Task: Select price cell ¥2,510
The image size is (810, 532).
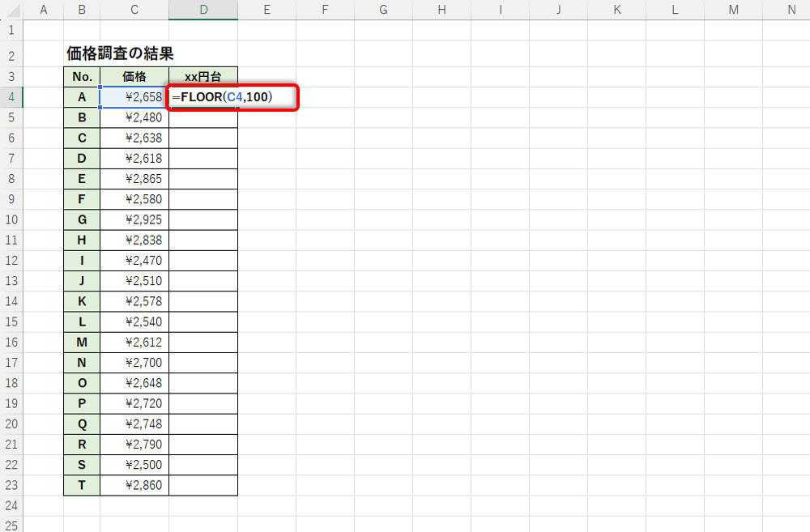Action: point(134,281)
